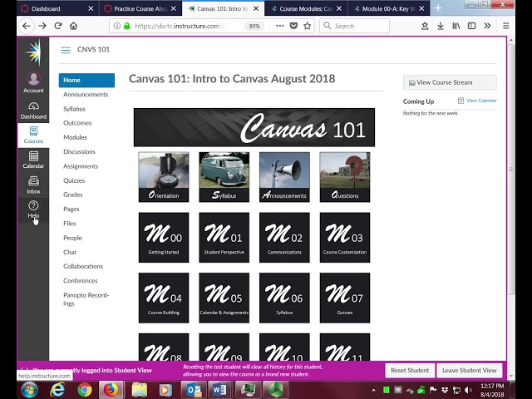The height and width of the screenshot is (399, 532).
Task: Switch to Module 00-A browser tab
Action: [389, 8]
